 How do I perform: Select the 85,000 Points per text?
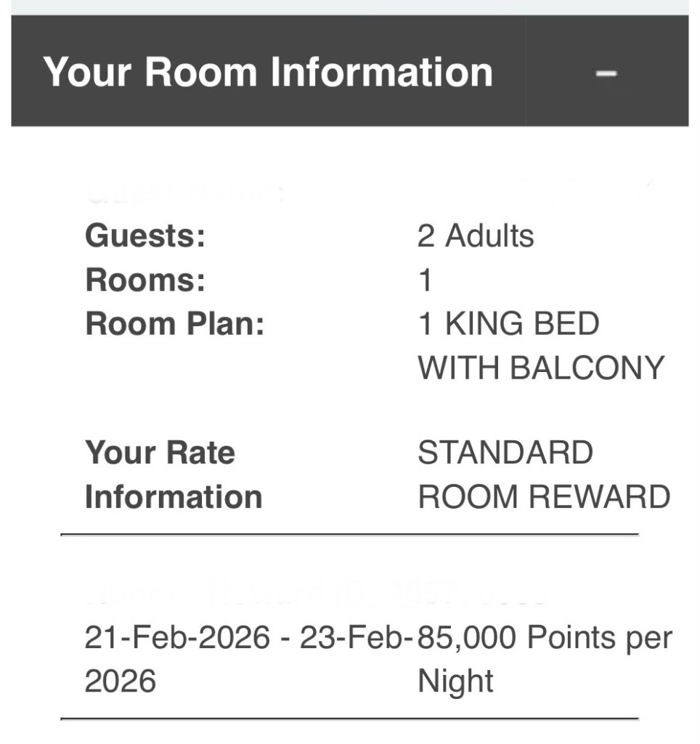545,639
